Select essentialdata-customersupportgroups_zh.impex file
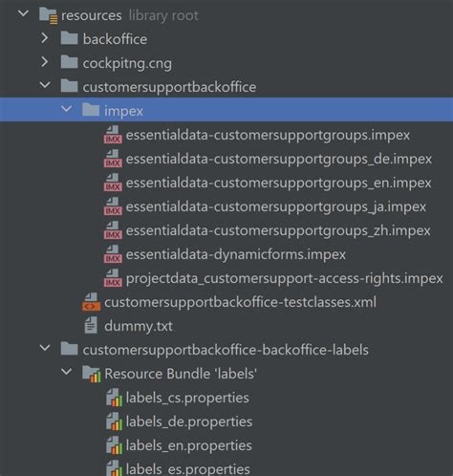This screenshot has width=453, height=476. (x=278, y=230)
